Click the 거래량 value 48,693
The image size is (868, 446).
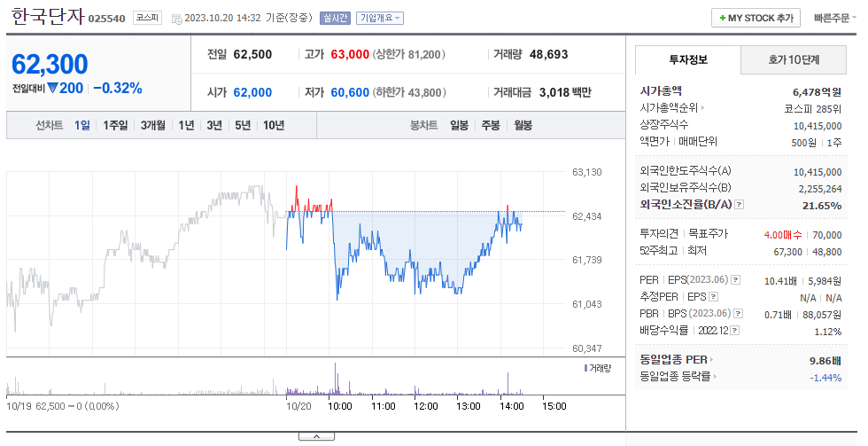(x=548, y=54)
